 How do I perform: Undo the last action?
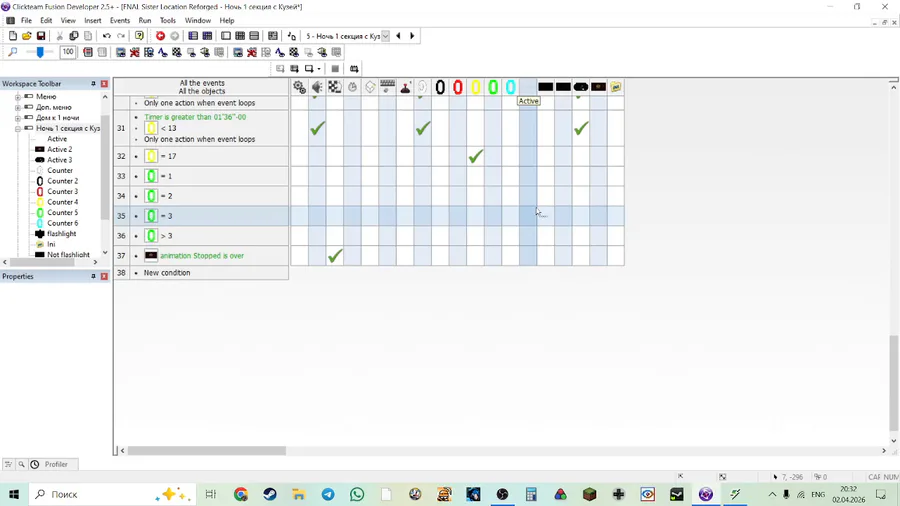pos(107,36)
